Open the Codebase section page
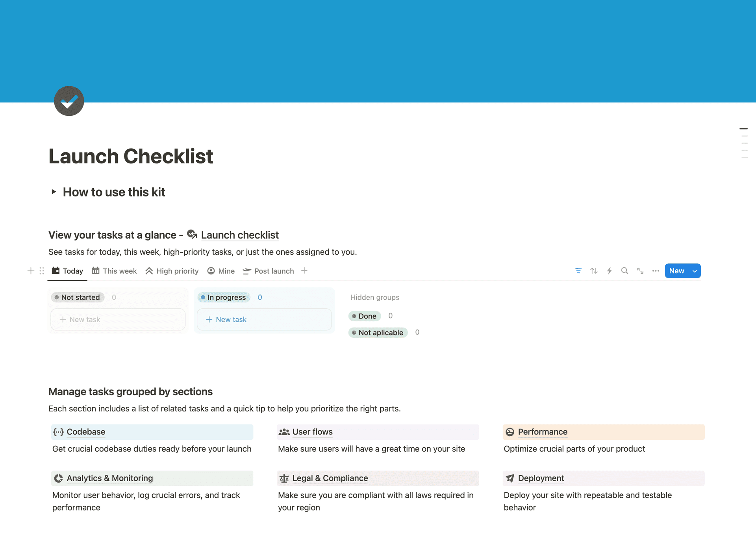The width and height of the screenshot is (756, 541). [86, 432]
